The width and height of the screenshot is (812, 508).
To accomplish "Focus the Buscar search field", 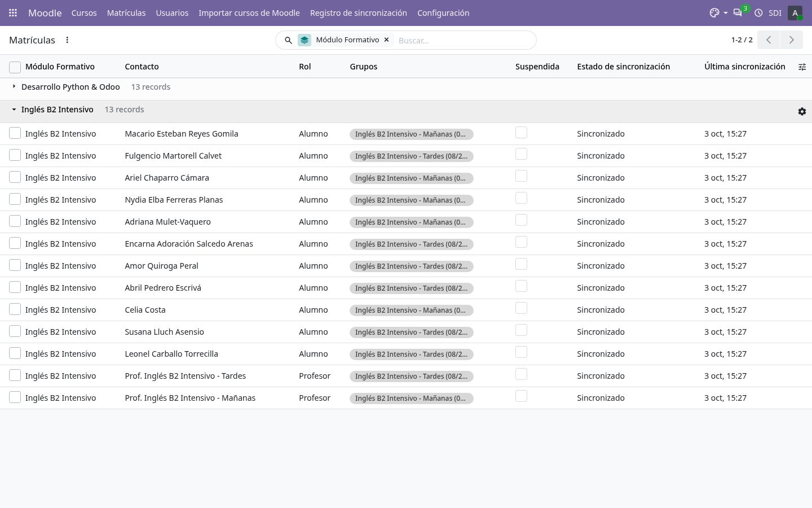I will coord(464,40).
